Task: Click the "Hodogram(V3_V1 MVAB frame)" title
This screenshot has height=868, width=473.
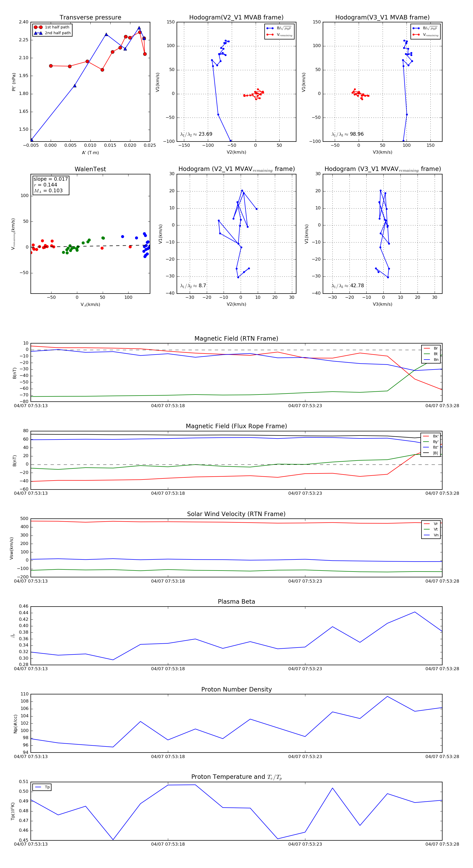Action: point(382,18)
